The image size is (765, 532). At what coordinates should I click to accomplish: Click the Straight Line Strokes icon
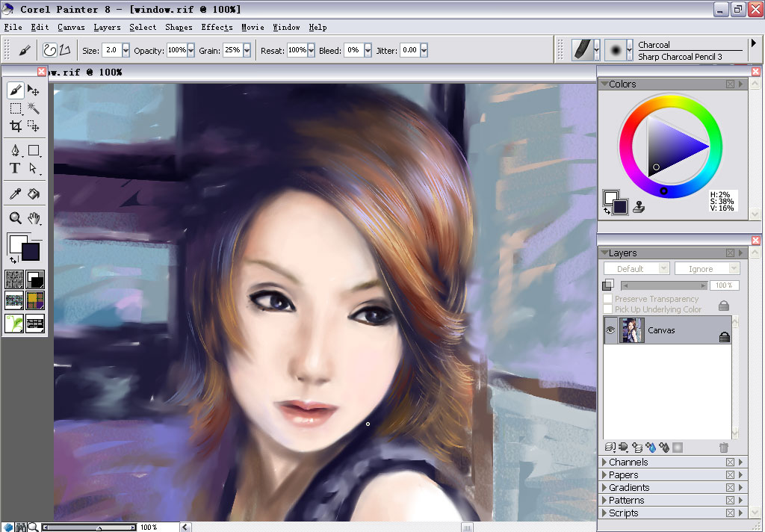65,50
